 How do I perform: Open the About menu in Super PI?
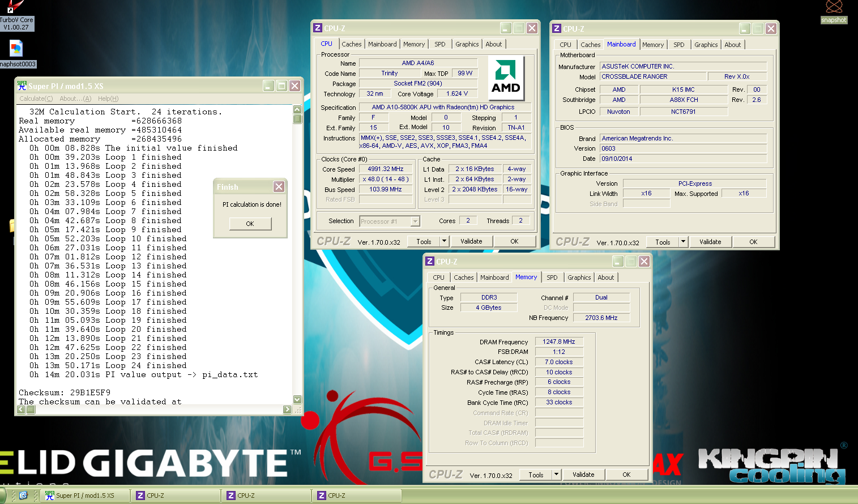tap(75, 99)
